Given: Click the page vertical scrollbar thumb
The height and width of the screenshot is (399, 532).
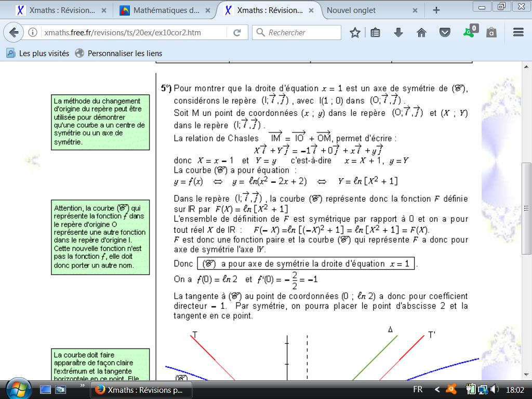Looking at the screenshot, I should click(526, 208).
